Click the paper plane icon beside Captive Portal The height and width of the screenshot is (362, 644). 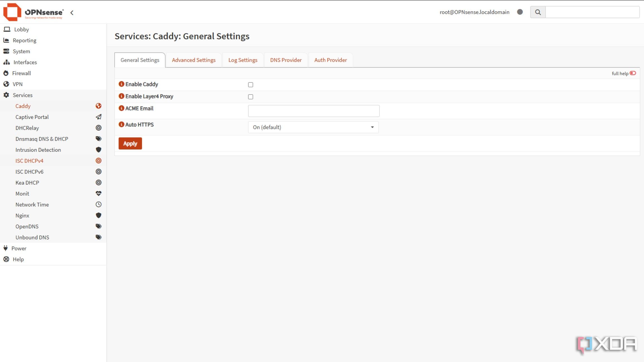(98, 117)
